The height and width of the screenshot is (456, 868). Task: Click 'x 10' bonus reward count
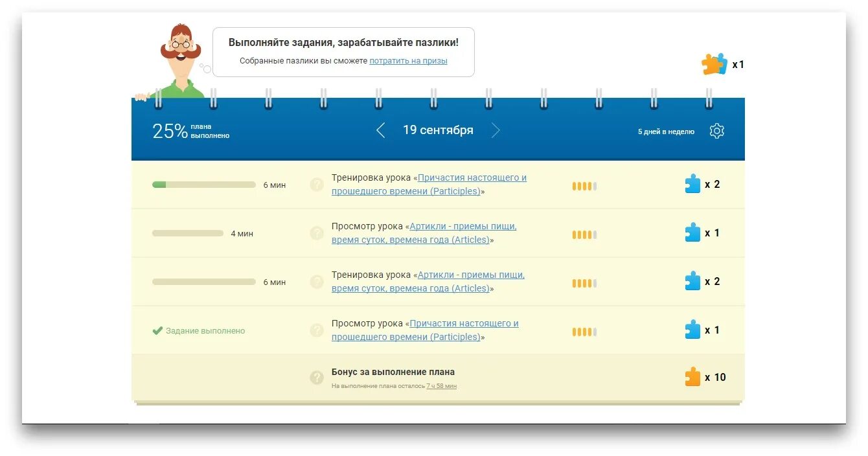(x=716, y=378)
